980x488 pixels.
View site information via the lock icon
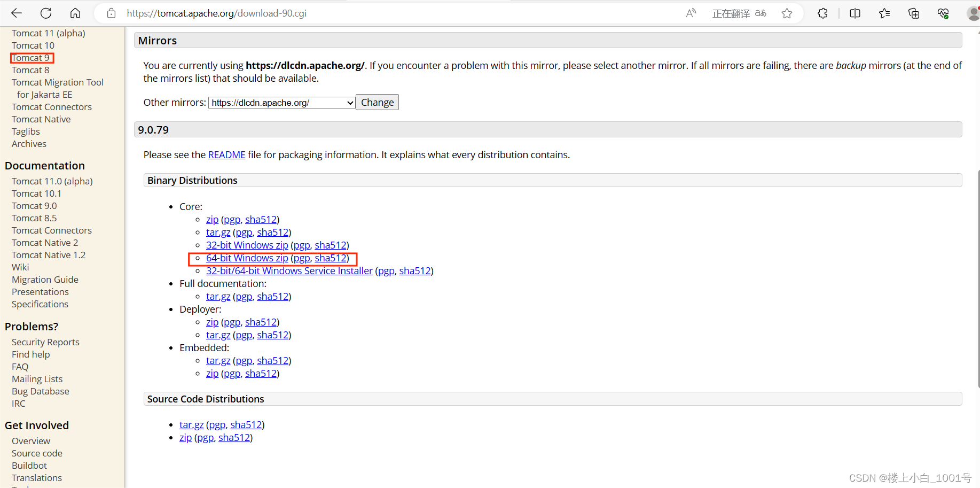pyautogui.click(x=111, y=13)
